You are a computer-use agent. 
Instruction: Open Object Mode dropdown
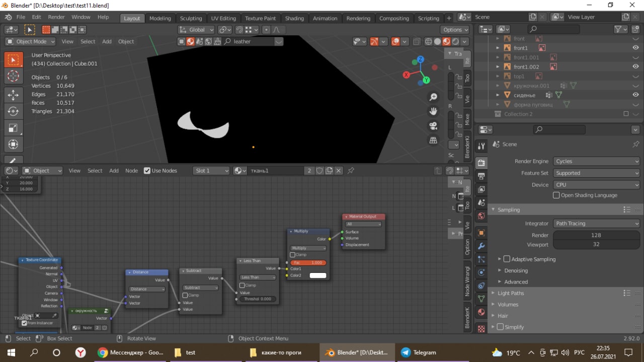click(x=31, y=42)
